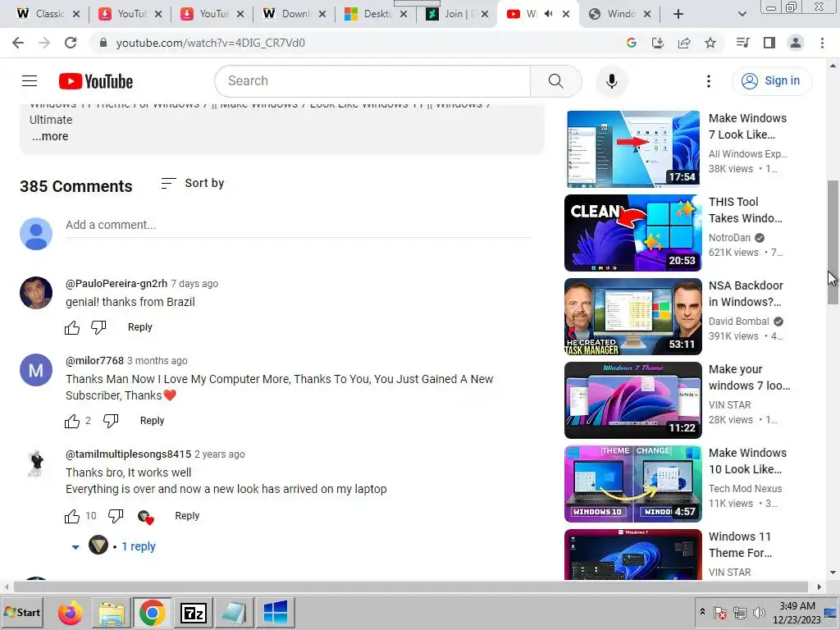Expand description with ...more
Screen dimensions: 840x630
50,137
